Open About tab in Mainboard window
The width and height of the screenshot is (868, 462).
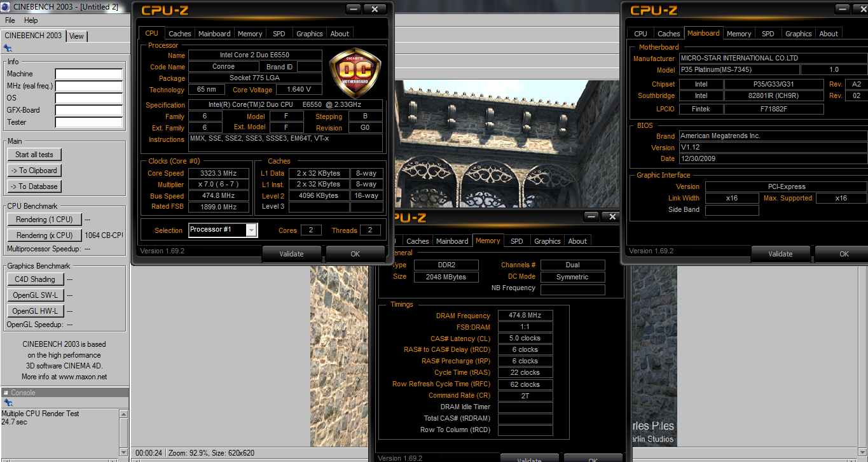click(x=829, y=34)
